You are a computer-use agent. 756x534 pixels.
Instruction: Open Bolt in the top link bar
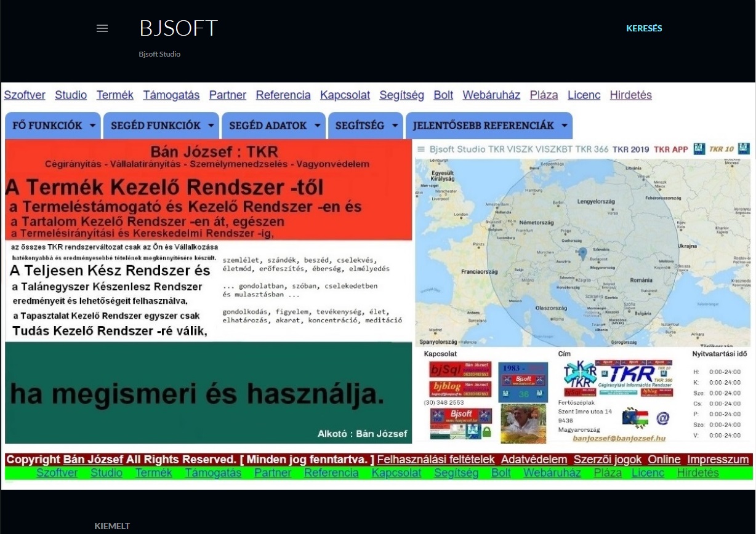(x=443, y=95)
